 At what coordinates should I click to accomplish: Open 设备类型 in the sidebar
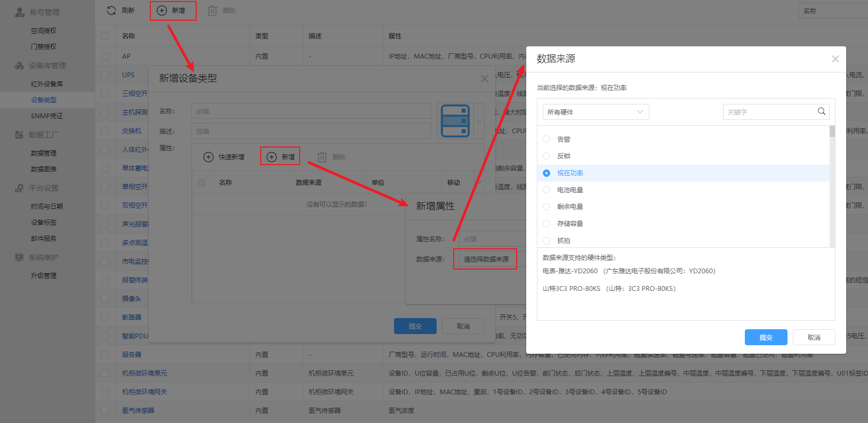click(x=44, y=100)
